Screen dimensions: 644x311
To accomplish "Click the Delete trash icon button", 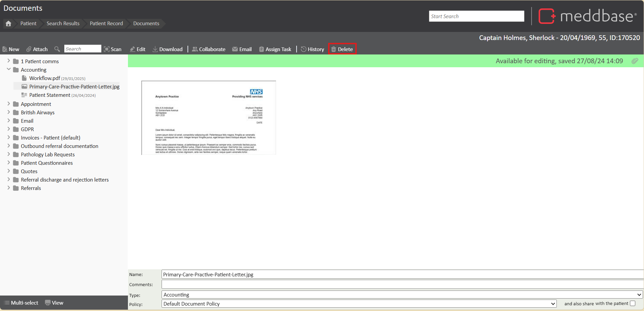I will coord(342,49).
